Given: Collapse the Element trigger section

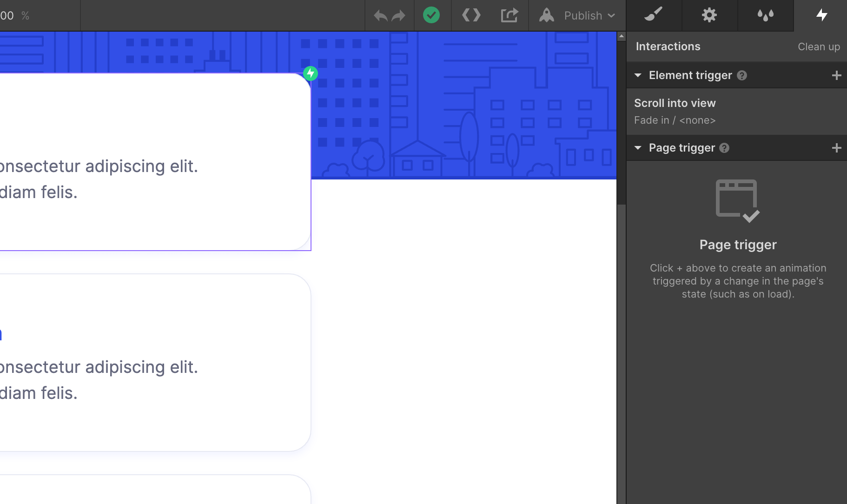Looking at the screenshot, I should pyautogui.click(x=639, y=75).
